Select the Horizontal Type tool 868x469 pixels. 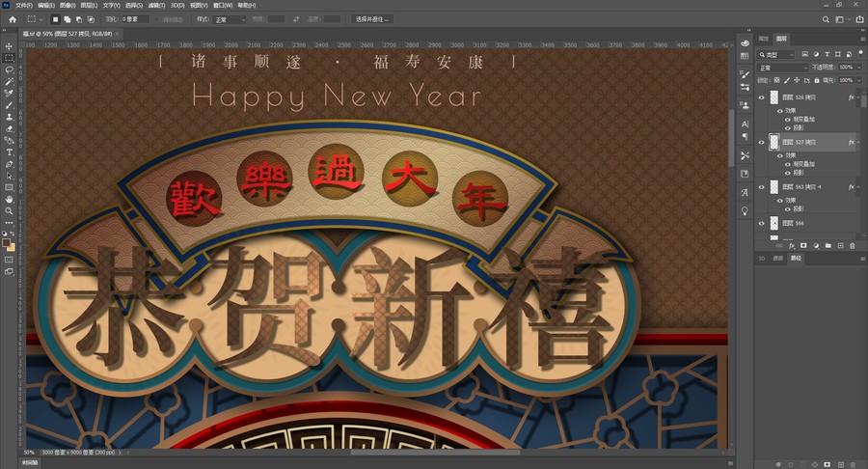(9, 152)
